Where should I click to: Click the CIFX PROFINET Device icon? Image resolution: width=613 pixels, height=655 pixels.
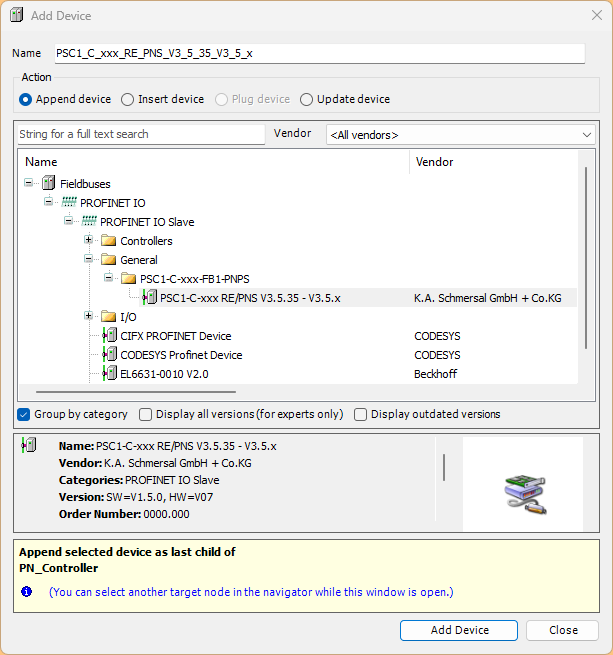click(110, 335)
